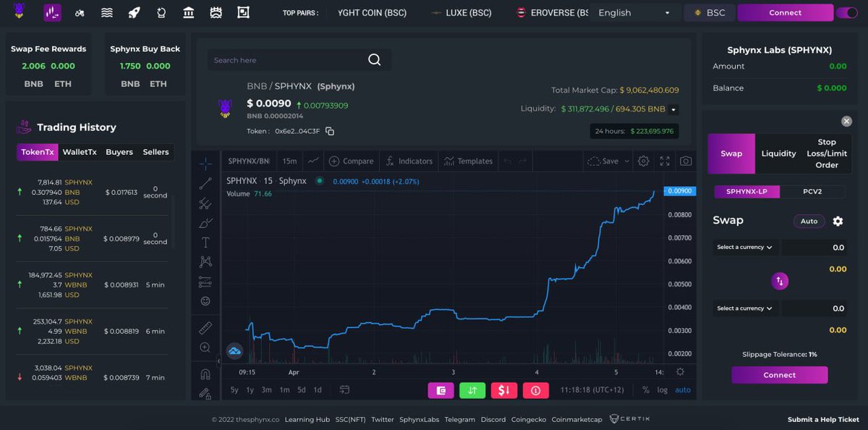868x430 pixels.
Task: Select the crosshair cursor tool
Action: 205,164
